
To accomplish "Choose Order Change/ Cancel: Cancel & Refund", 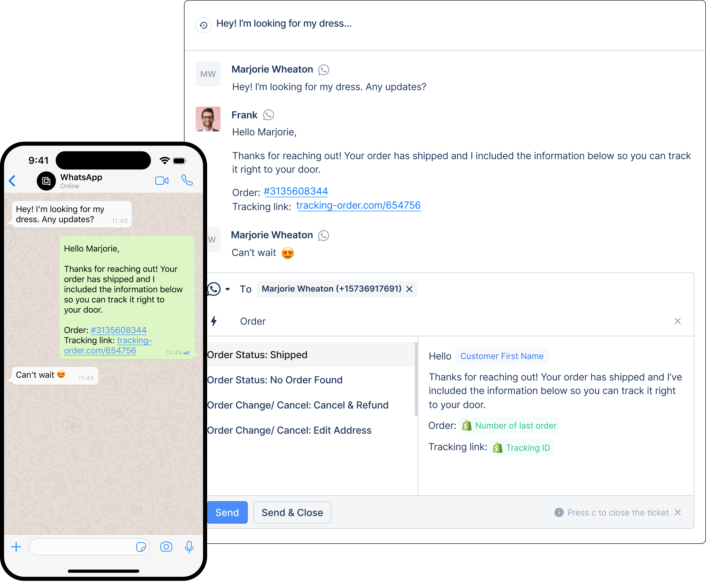I will point(298,405).
